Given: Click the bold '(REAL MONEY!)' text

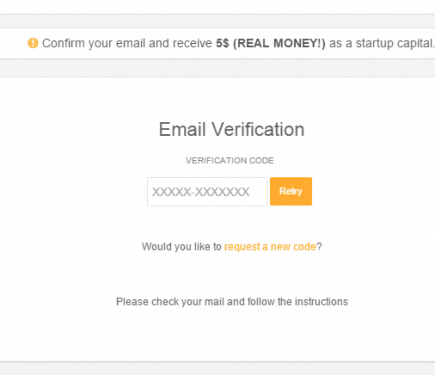Looking at the screenshot, I should (279, 43).
